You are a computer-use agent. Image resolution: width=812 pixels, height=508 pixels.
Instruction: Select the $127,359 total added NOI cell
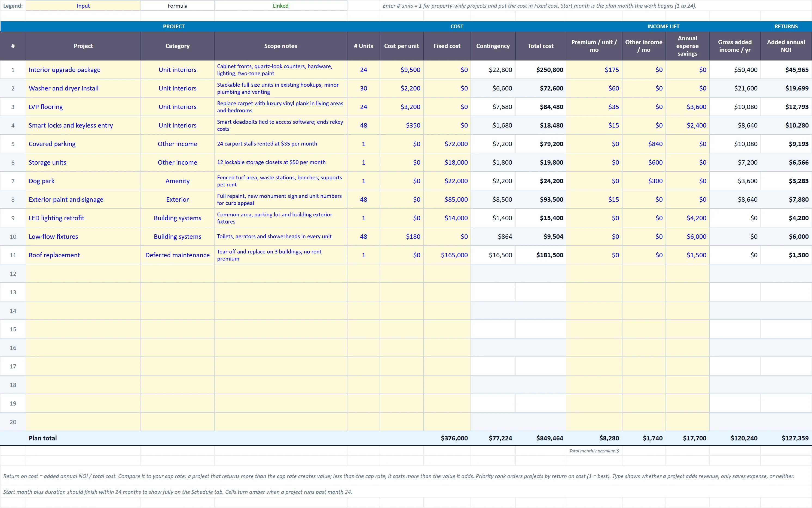tap(786, 438)
